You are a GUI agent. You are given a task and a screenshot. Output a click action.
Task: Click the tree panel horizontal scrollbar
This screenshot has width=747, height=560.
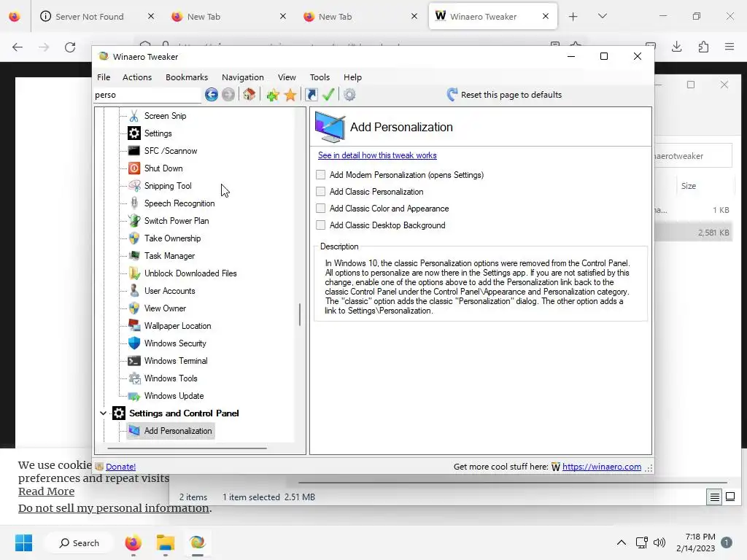[187, 448]
